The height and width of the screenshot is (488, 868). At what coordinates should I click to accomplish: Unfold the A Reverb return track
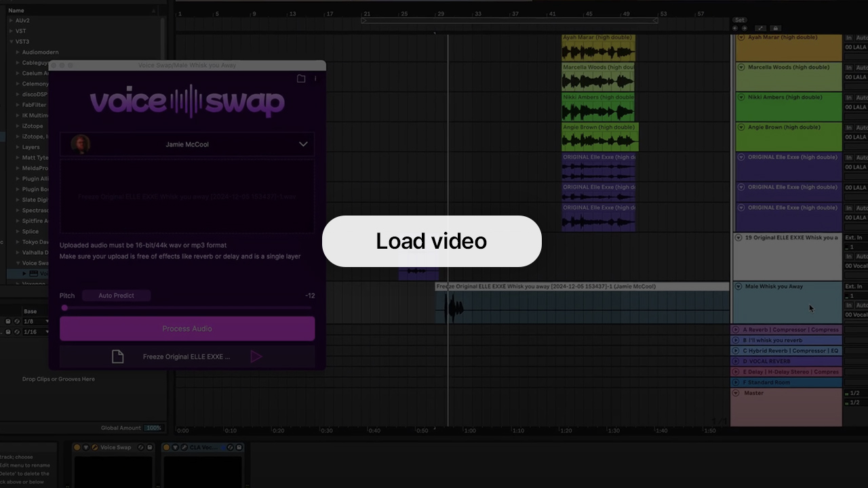click(x=736, y=330)
